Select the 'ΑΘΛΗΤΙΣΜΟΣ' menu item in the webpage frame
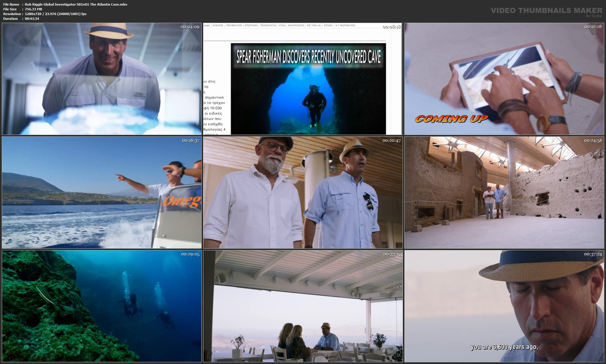The image size is (606, 364). pos(296,25)
